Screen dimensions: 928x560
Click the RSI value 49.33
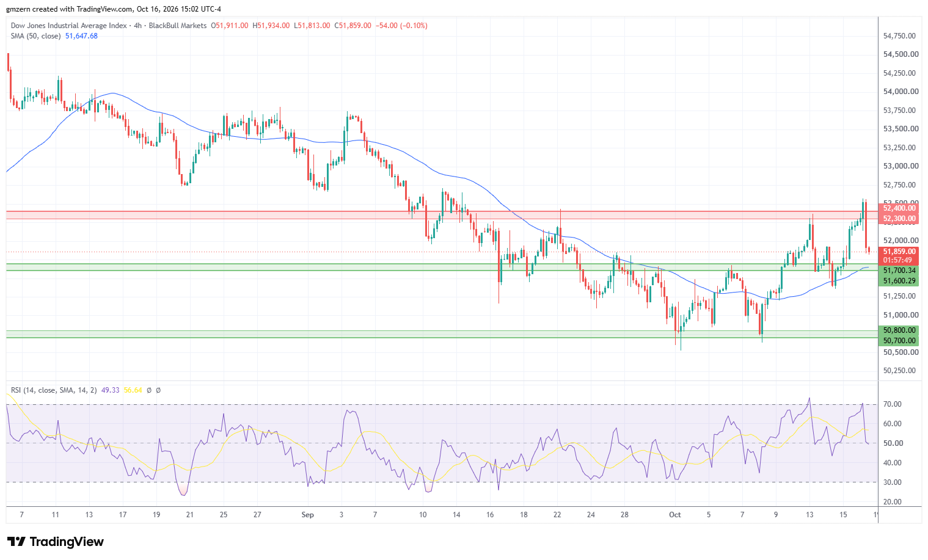pos(111,390)
